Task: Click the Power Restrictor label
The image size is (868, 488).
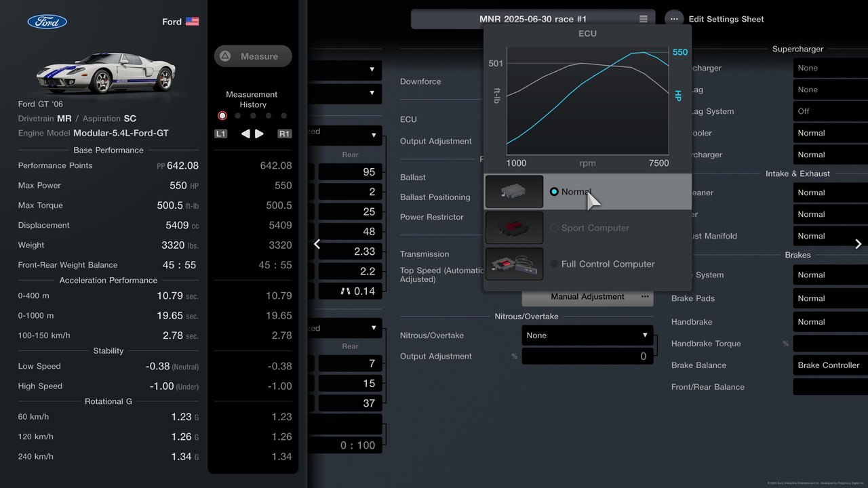Action: 432,217
